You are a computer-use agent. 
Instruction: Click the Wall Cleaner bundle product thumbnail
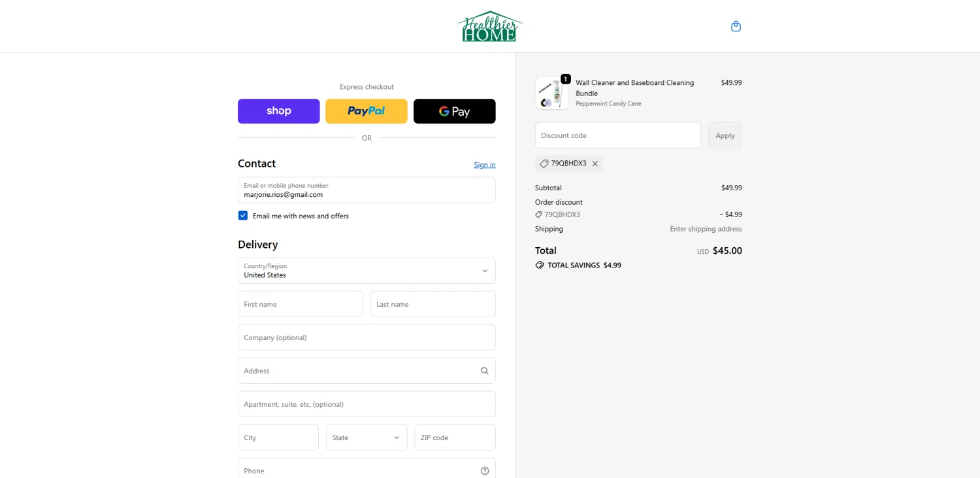pos(552,93)
